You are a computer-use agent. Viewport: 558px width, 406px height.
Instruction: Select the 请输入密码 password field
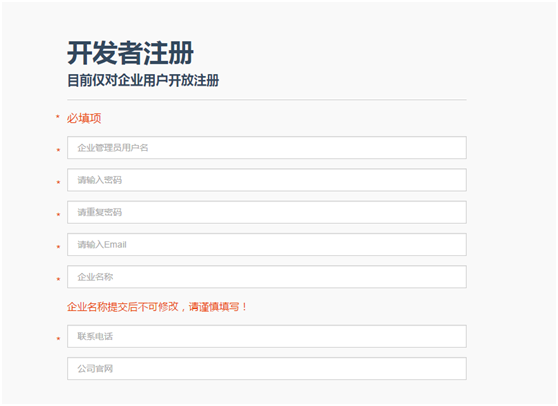pyautogui.click(x=267, y=180)
